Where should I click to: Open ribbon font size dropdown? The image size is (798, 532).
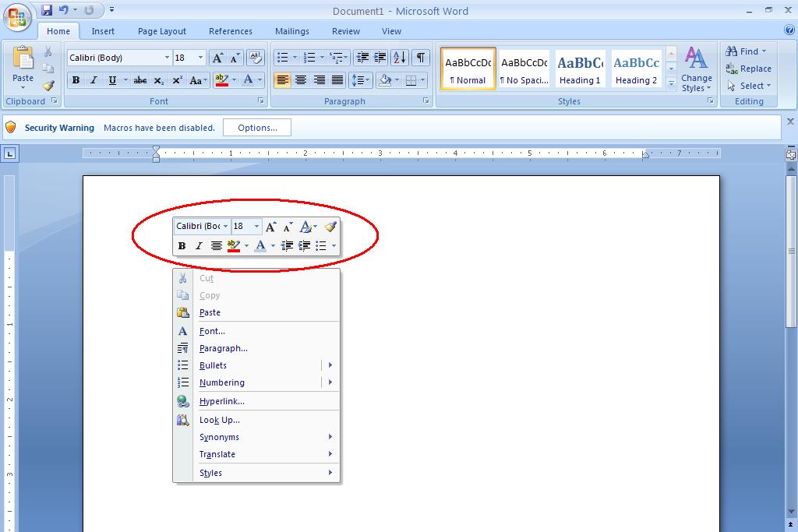pyautogui.click(x=200, y=58)
